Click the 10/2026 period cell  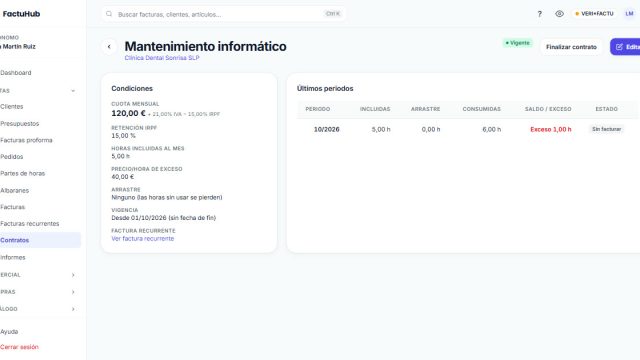(327, 129)
